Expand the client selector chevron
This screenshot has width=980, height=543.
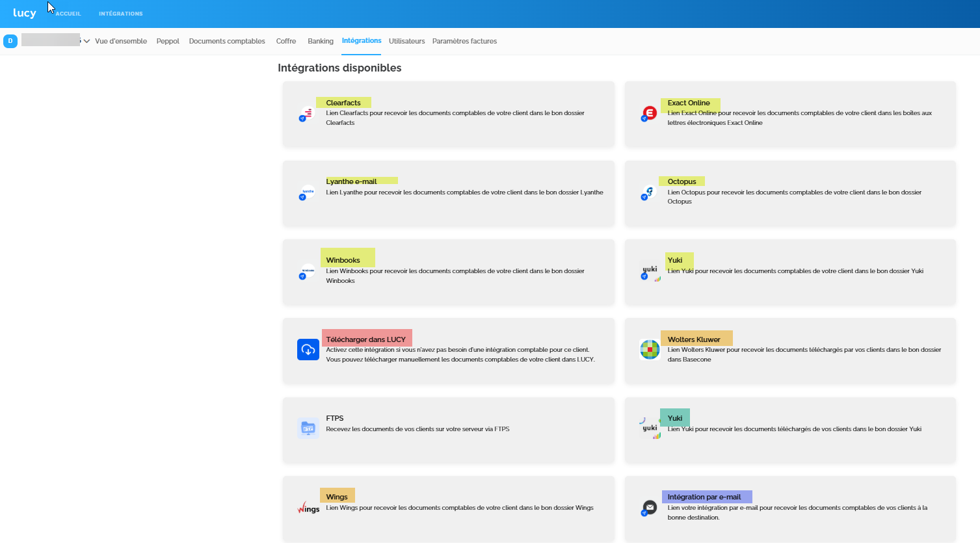click(x=86, y=41)
